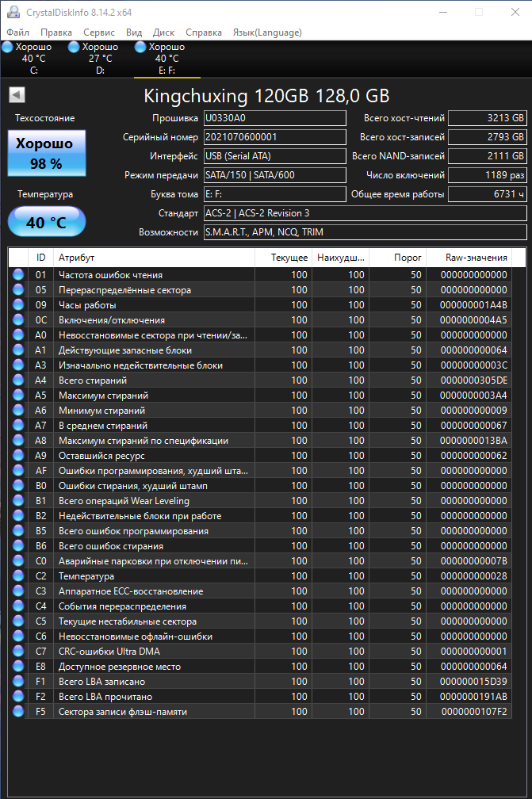Select Максимум стираний по спецификации row
Image resolution: width=532 pixels, height=799 pixels.
pyautogui.click(x=260, y=440)
